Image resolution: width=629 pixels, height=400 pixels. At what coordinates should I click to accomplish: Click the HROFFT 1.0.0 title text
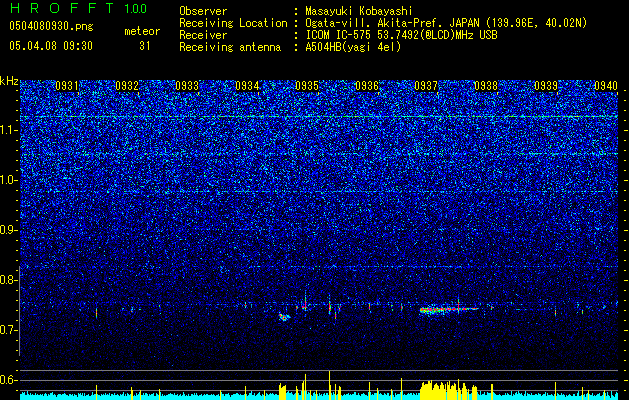tap(78, 8)
